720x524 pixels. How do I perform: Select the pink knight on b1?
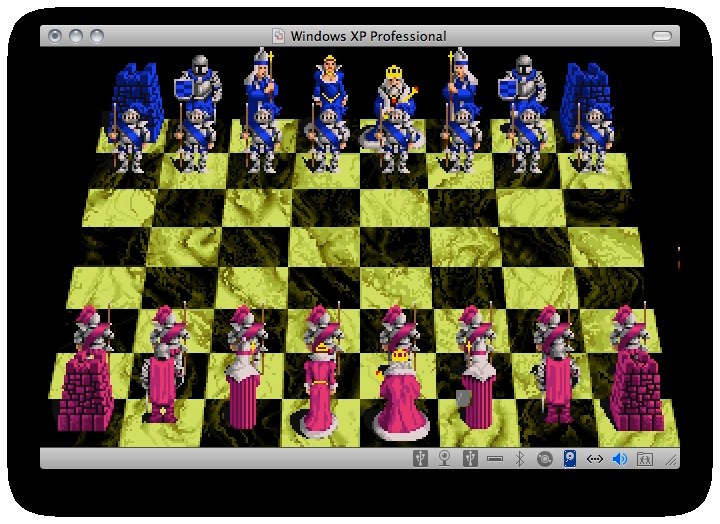tap(161, 385)
